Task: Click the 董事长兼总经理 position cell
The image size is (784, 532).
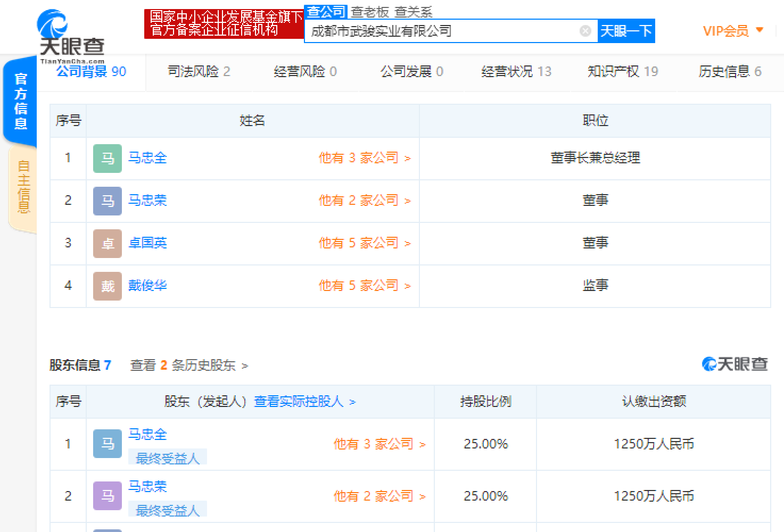Action: coord(595,158)
